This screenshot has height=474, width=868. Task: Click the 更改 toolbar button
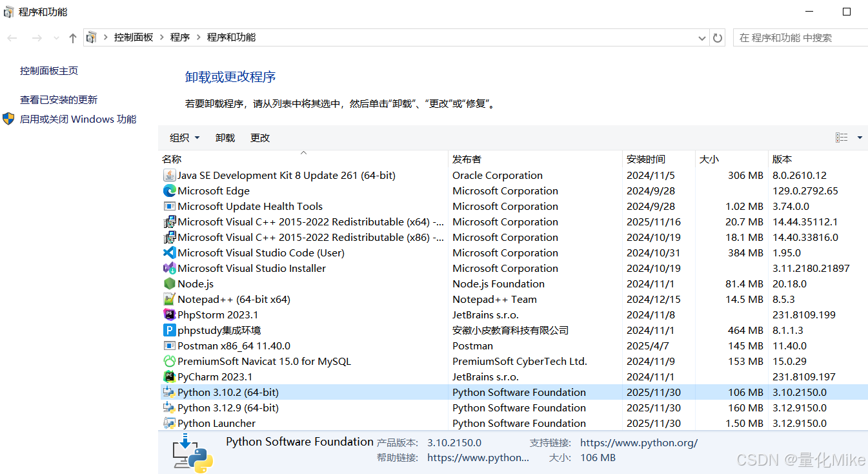[x=260, y=138]
